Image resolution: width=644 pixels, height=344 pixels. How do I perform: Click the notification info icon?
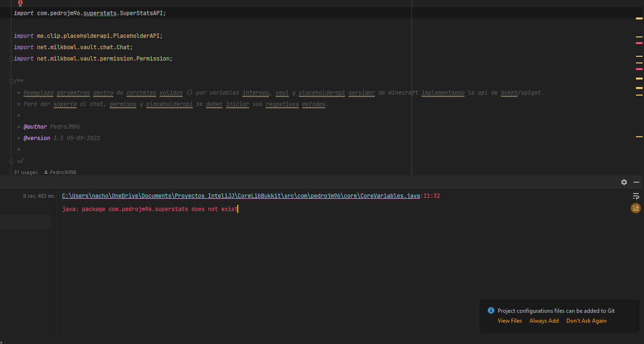click(x=491, y=311)
